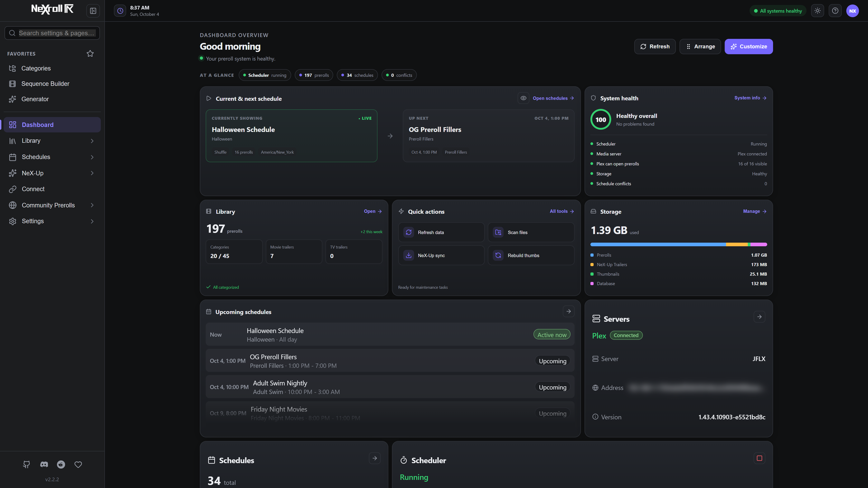This screenshot has height=488, width=868.
Task: Open Sequence Builder from favorites
Action: click(x=52, y=84)
